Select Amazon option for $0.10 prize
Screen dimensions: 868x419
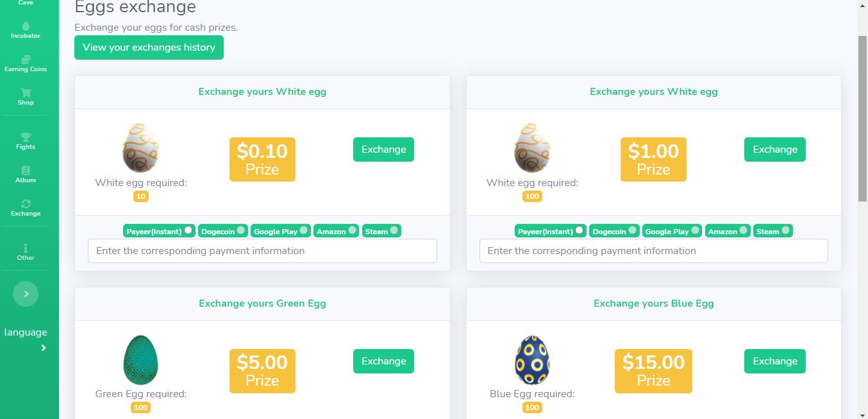click(x=352, y=230)
